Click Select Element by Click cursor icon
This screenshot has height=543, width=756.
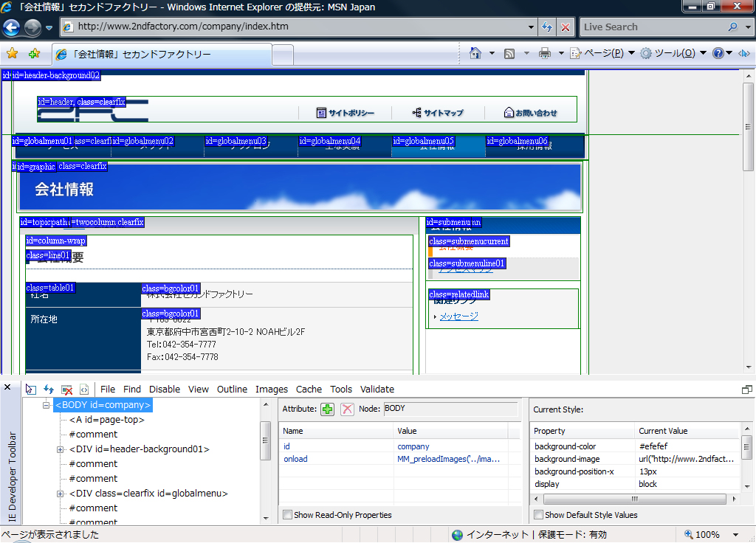[30, 390]
